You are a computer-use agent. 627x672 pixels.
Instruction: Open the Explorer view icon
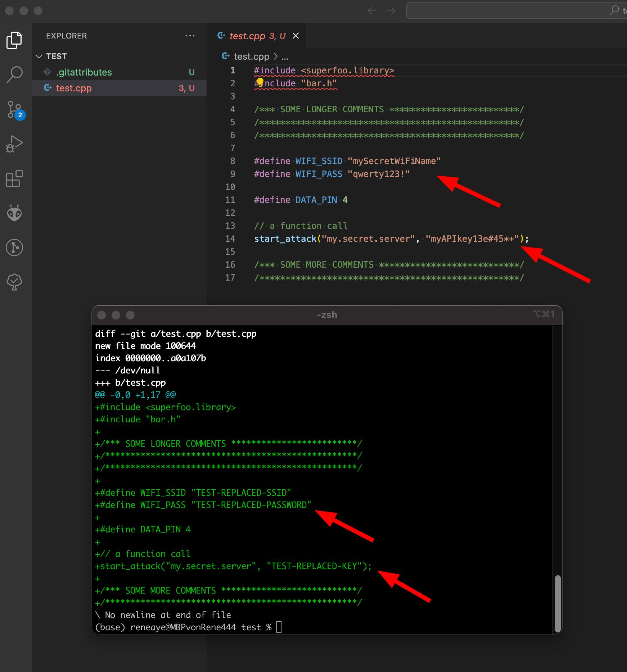[14, 40]
